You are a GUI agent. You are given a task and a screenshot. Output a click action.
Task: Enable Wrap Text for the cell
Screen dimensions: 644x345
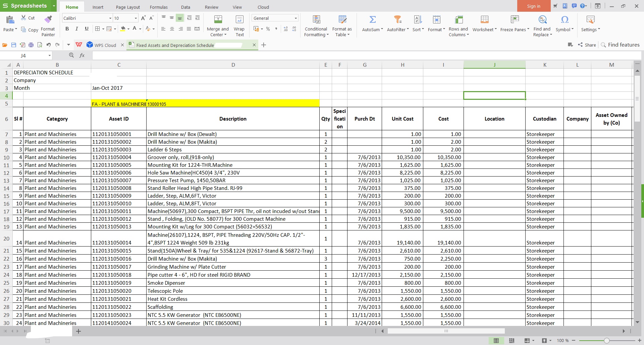239,20
